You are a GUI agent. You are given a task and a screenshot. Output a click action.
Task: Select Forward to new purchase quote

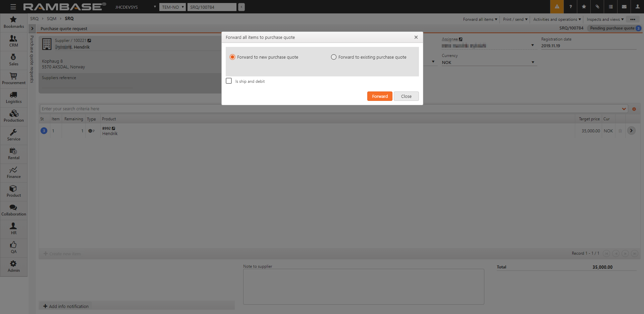click(x=232, y=57)
